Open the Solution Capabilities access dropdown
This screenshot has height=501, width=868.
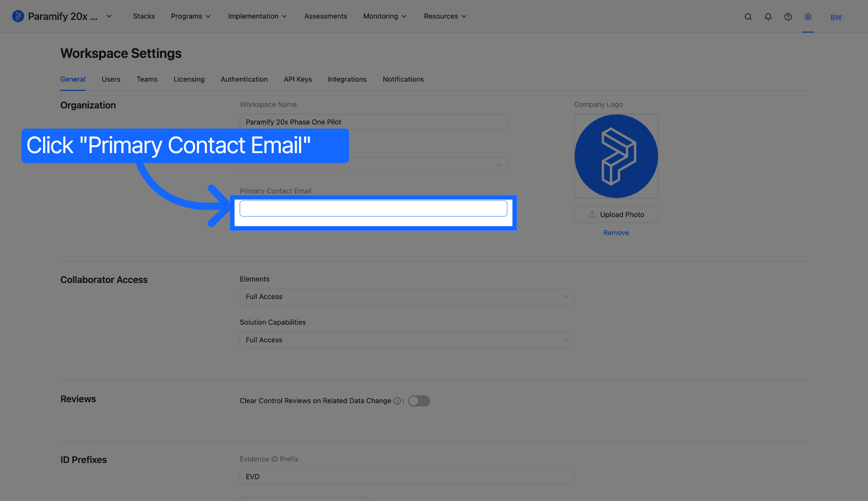pos(407,340)
